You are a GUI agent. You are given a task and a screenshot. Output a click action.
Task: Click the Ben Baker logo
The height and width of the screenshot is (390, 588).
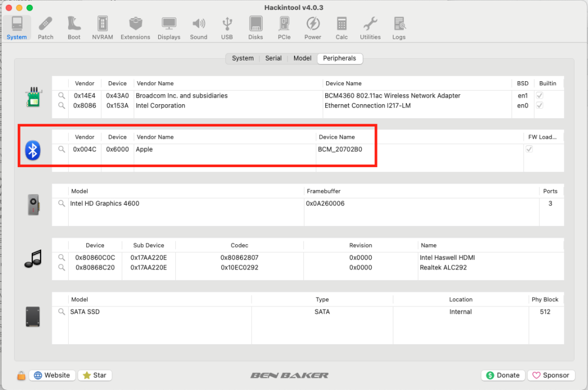click(289, 375)
